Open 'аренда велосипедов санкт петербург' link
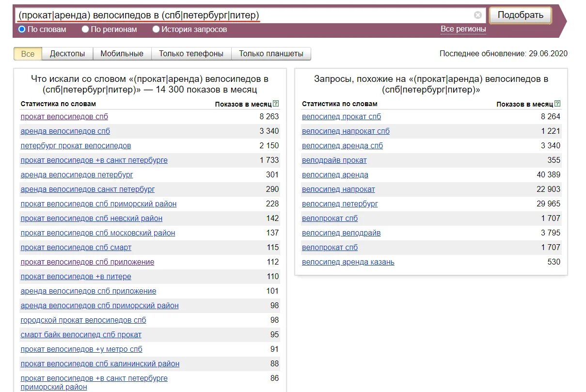 point(88,189)
